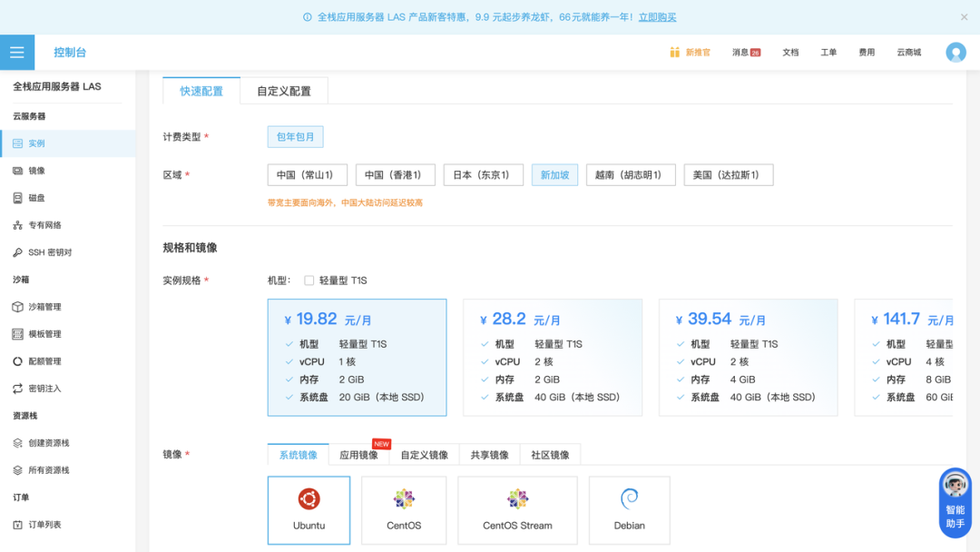Open the 工单 tickets link

(x=828, y=53)
